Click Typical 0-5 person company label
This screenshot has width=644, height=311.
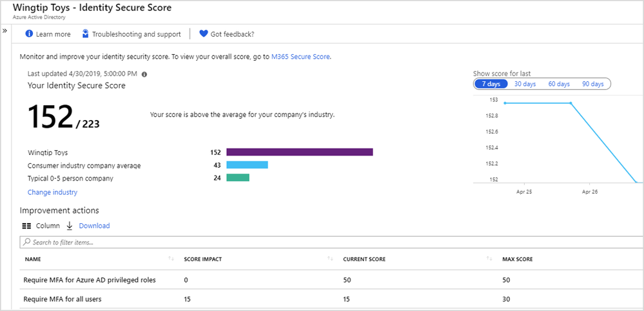pos(70,178)
